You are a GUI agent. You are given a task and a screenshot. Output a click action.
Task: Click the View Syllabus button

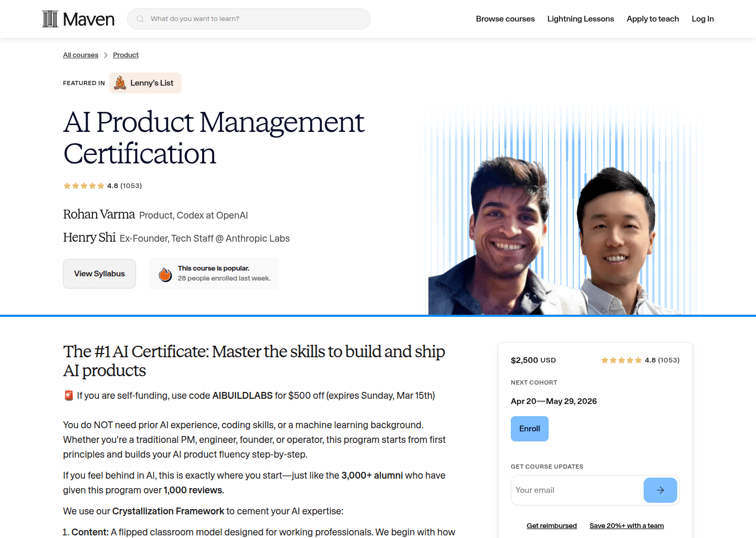[x=99, y=273]
